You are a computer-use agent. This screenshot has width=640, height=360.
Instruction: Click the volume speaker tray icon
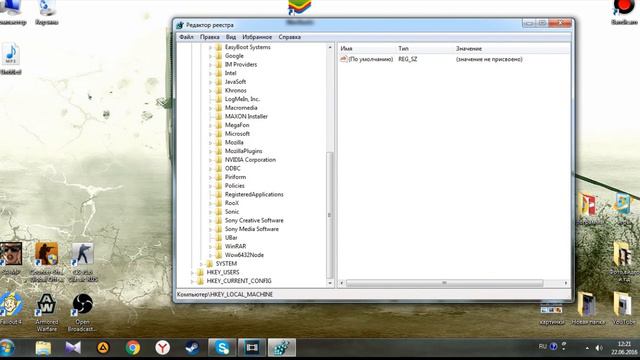[x=599, y=348]
